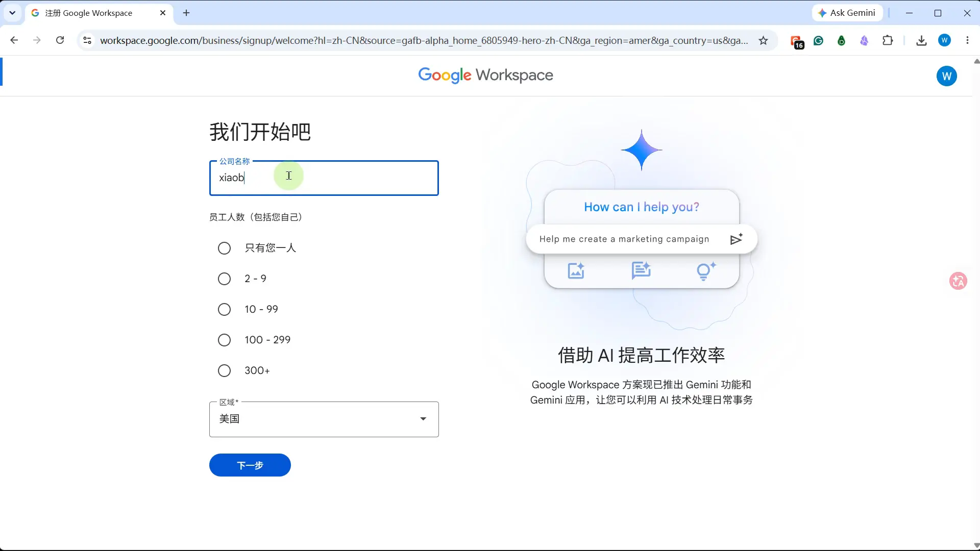The width and height of the screenshot is (980, 551).
Task: Click the address bar URL
Action: [x=424, y=40]
